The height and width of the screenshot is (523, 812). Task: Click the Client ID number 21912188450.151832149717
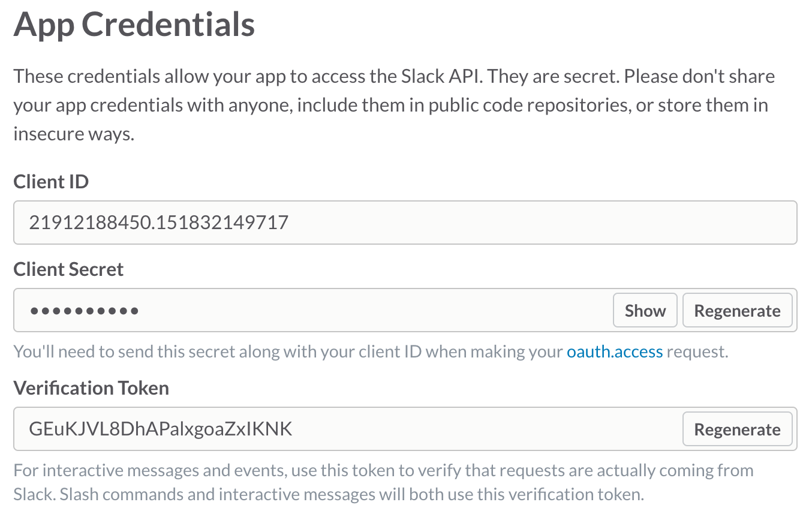[x=159, y=223]
